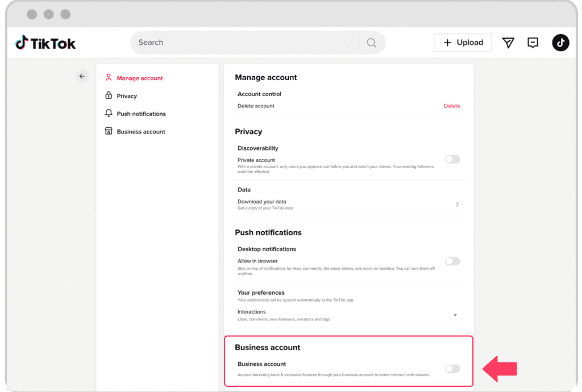Click the red Delete link
This screenshot has width=582, height=392.
(x=452, y=106)
